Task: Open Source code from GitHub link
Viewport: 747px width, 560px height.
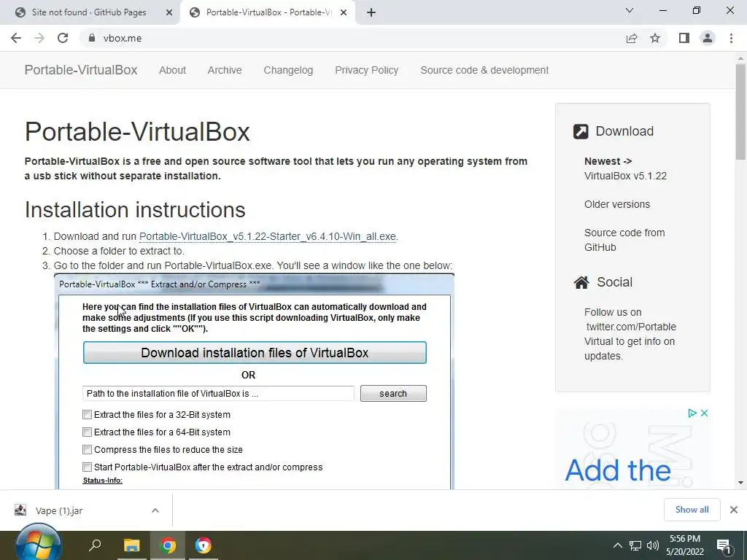Action: [624, 240]
